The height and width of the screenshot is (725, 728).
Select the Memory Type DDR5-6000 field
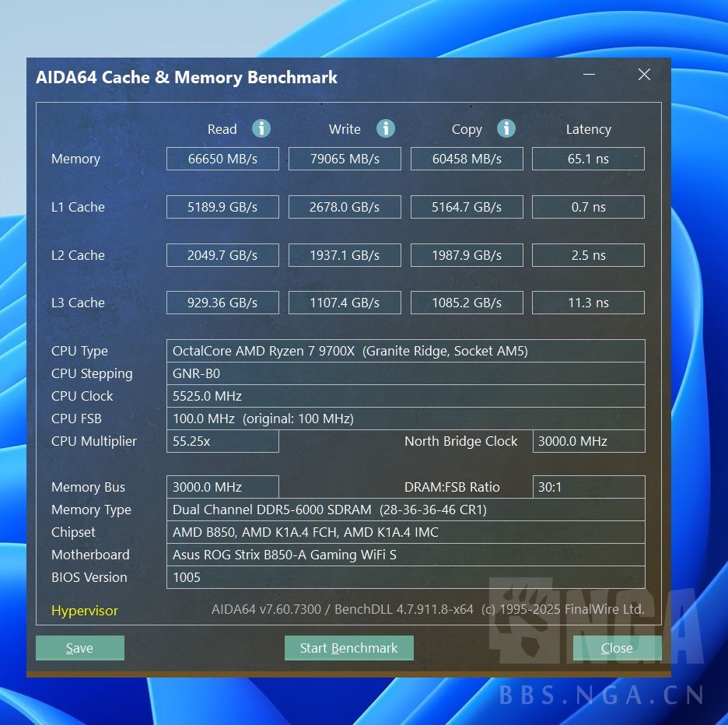click(x=405, y=510)
